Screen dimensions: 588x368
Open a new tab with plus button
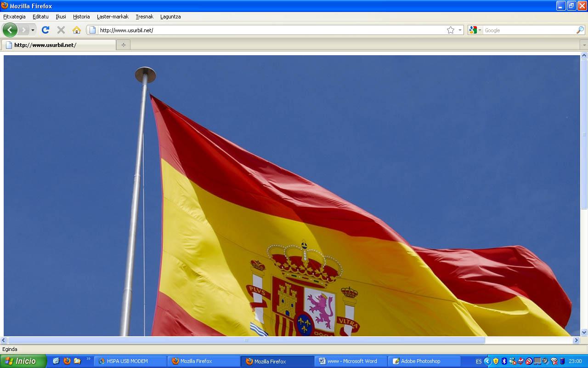(x=123, y=45)
